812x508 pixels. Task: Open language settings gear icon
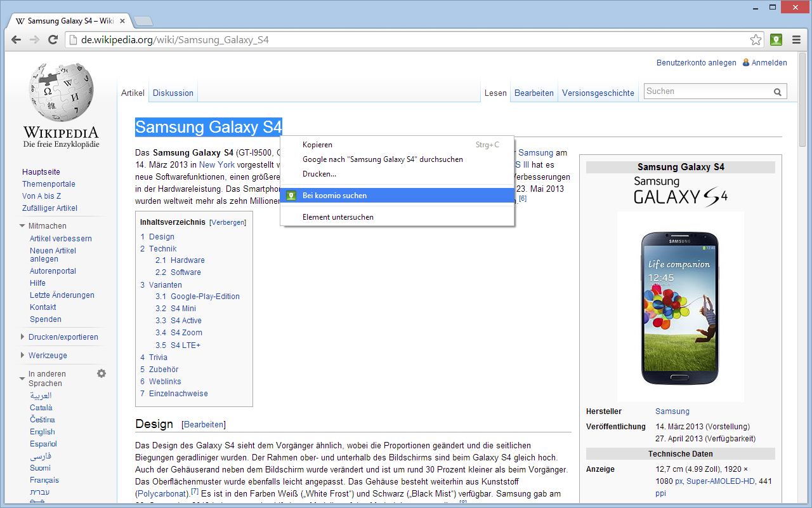click(x=101, y=374)
